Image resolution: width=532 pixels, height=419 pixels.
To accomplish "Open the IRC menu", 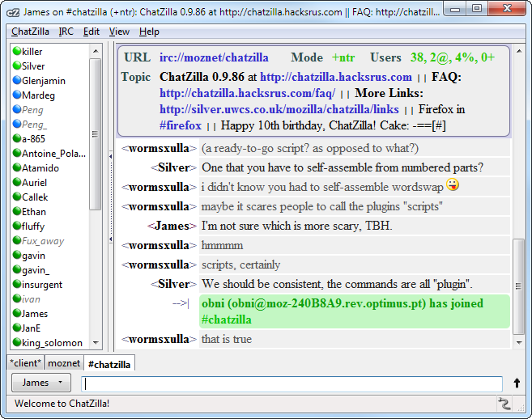I will click(66, 32).
